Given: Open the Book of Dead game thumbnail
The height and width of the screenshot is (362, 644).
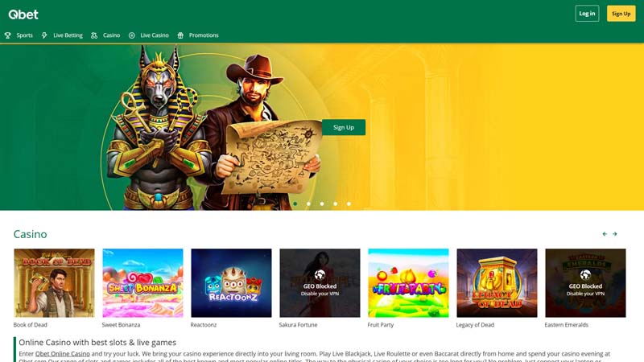Looking at the screenshot, I should tap(54, 283).
